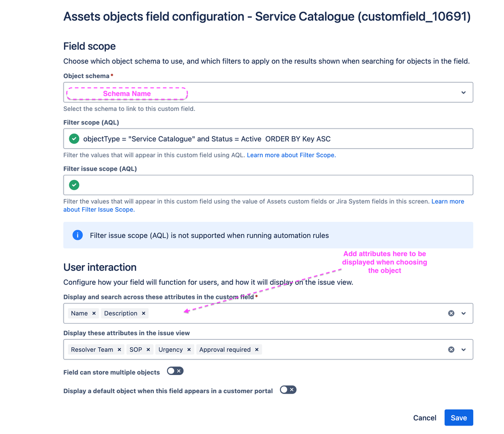Save the field configuration
Viewport: 504px width, 434px height.
(459, 417)
